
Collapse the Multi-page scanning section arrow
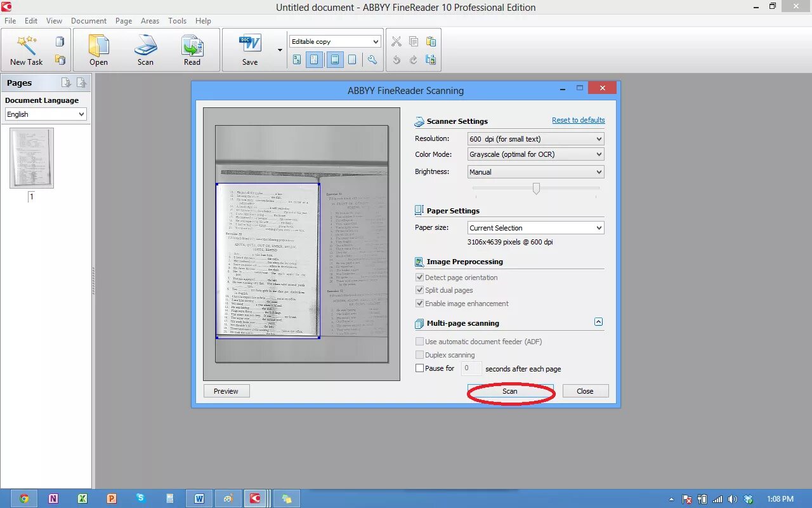pos(598,323)
